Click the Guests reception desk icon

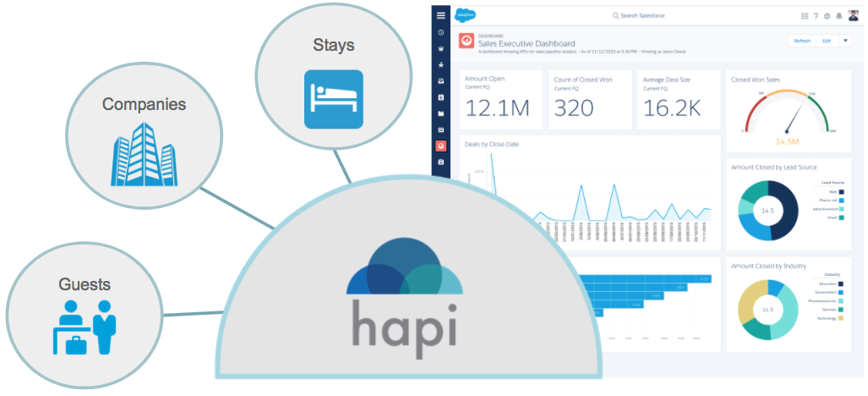pos(85,327)
